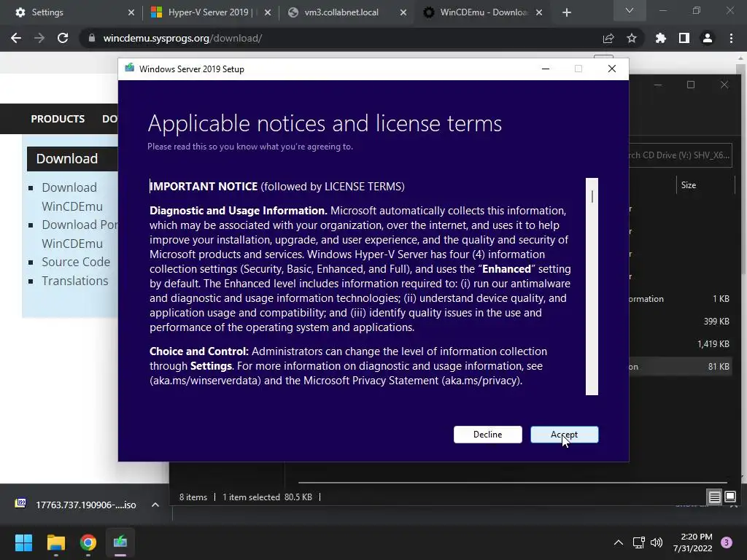Expand ISO download options chevron
Screen dimensions: 747x560
tap(155, 505)
